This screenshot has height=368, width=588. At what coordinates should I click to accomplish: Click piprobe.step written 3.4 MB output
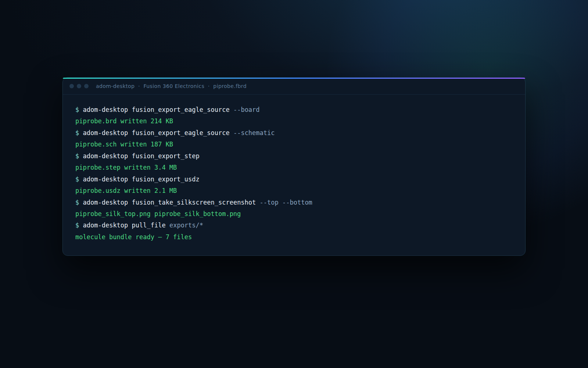126,167
